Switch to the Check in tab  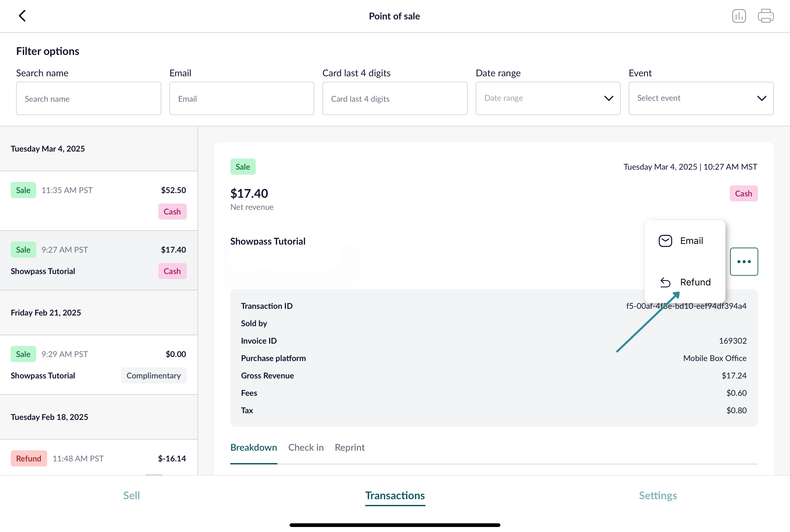306,448
